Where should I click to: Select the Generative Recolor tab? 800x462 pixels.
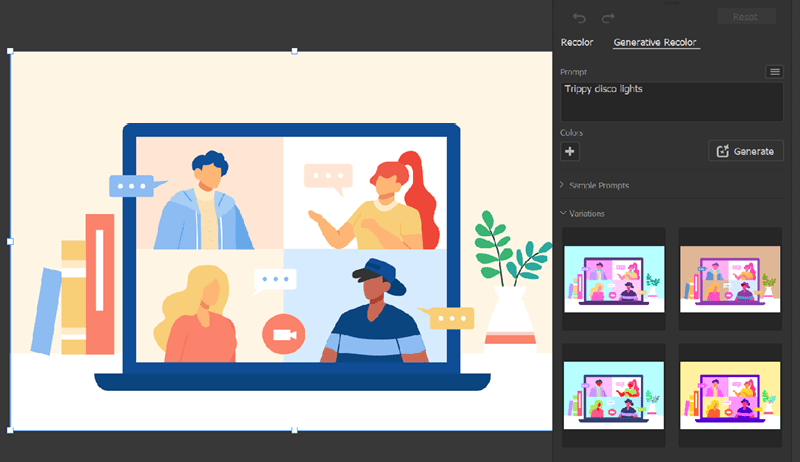(655, 42)
